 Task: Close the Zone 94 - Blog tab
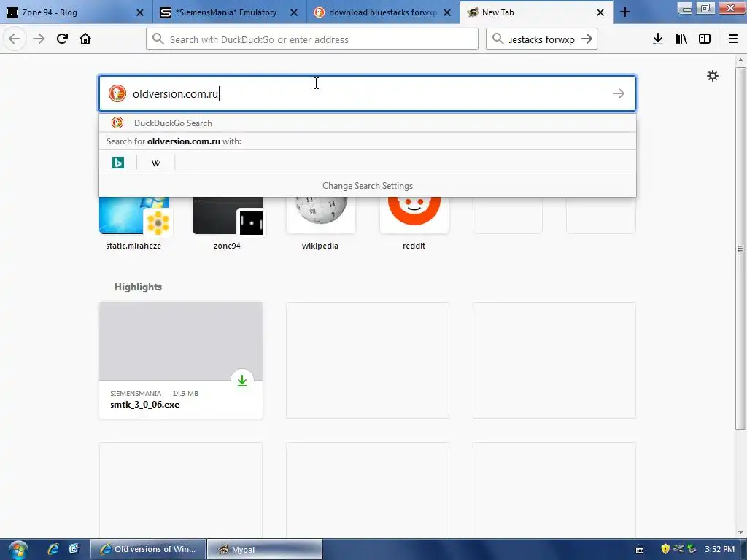(x=139, y=12)
